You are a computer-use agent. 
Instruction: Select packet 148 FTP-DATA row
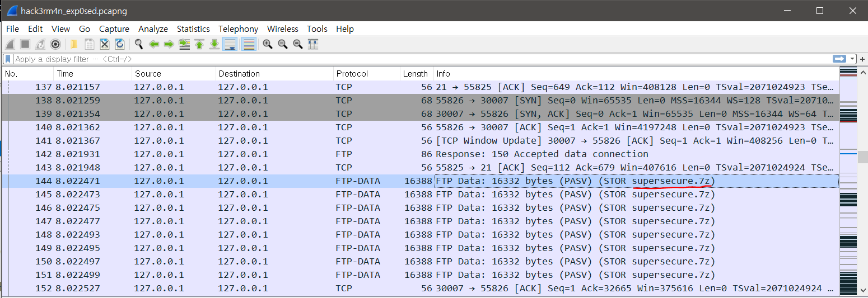point(420,235)
